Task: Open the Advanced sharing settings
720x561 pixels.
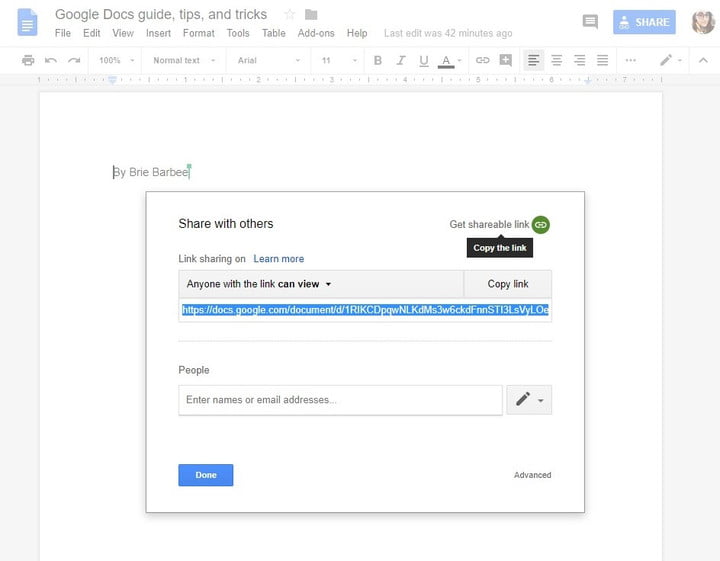Action: (532, 475)
